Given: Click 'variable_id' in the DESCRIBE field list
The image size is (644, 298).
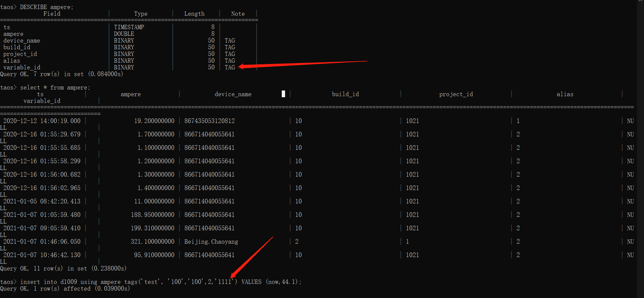Looking at the screenshot, I should [22, 67].
